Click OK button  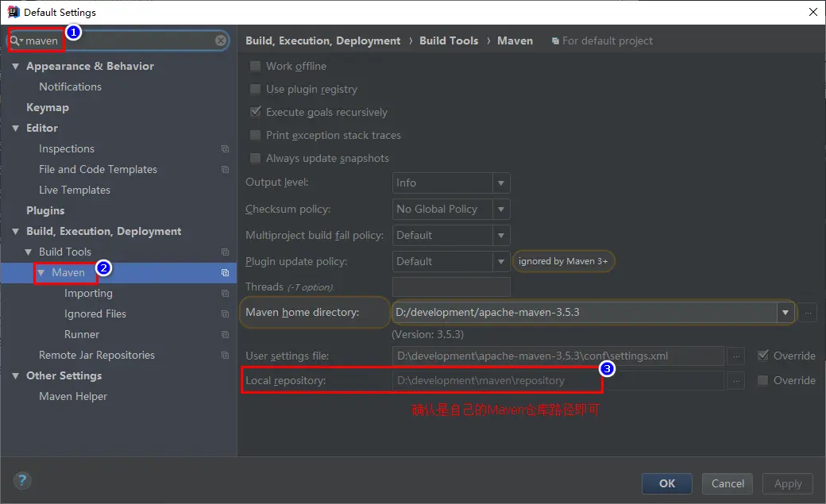(x=667, y=483)
